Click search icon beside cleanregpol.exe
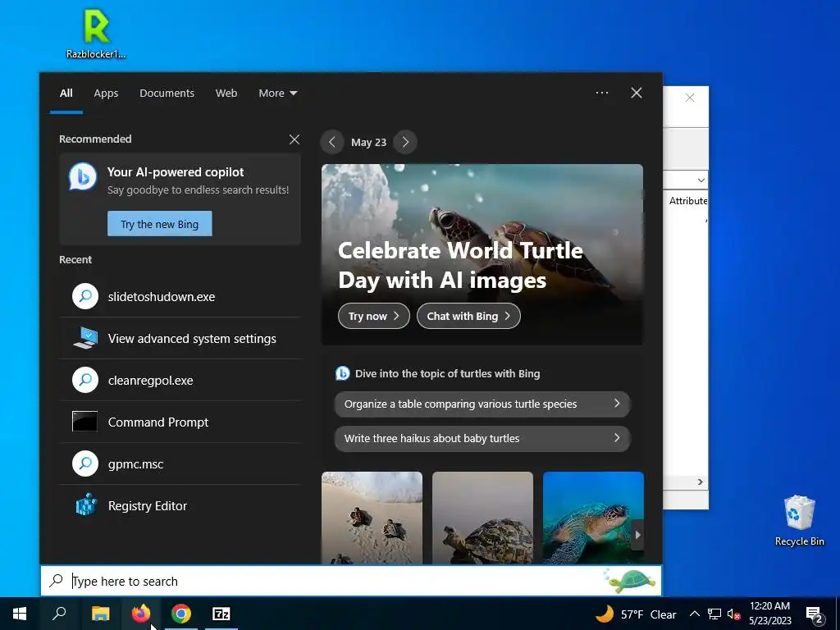The image size is (840, 630). (85, 380)
